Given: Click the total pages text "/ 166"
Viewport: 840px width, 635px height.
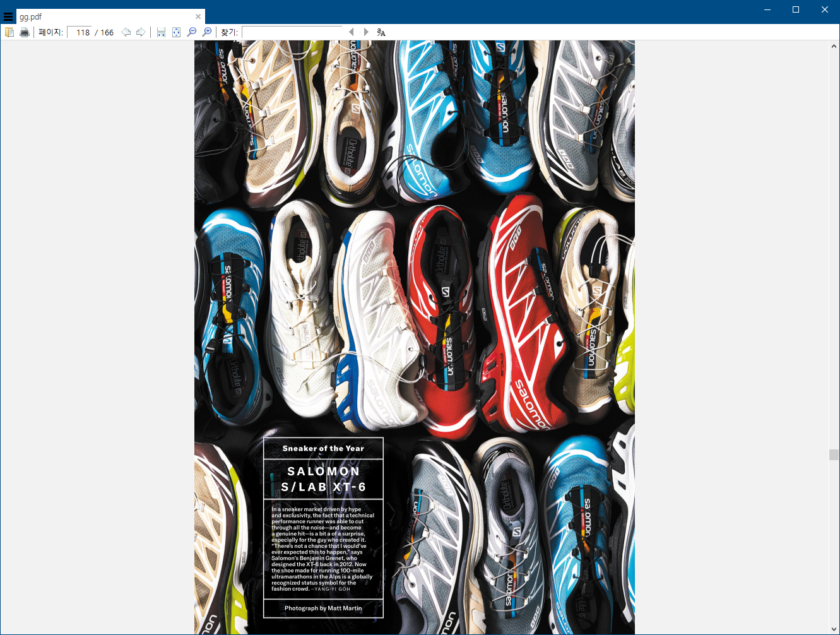Looking at the screenshot, I should (x=104, y=32).
